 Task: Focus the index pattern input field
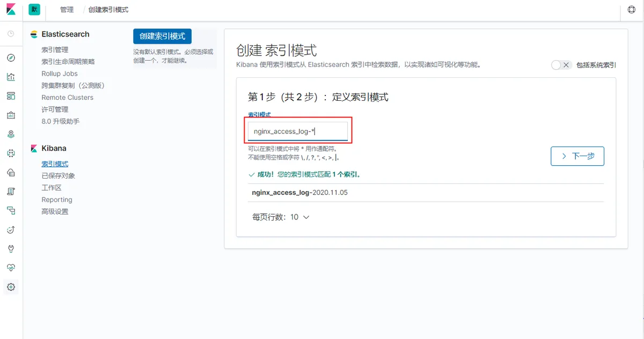(x=298, y=131)
